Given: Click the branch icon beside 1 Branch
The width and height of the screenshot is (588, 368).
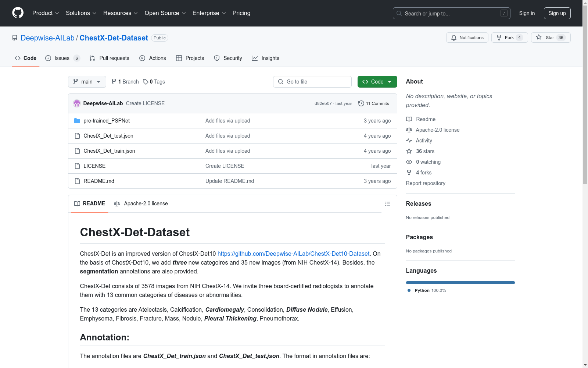Looking at the screenshot, I should [114, 82].
